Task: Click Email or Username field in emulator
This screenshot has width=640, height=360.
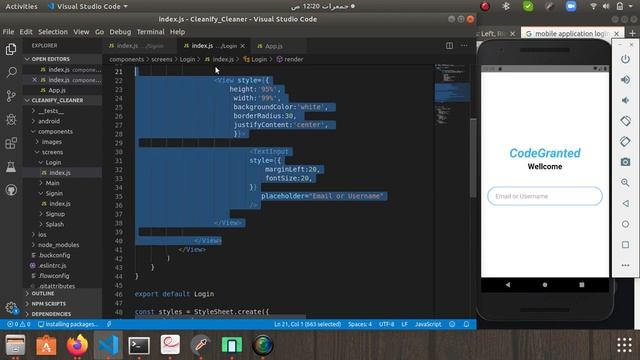Action: click(x=544, y=196)
